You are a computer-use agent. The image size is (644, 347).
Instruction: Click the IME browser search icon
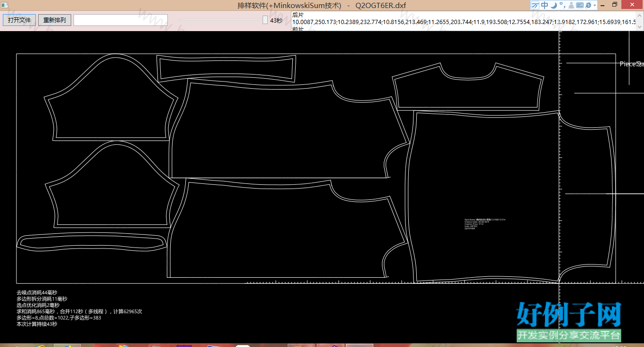pyautogui.click(x=588, y=5)
